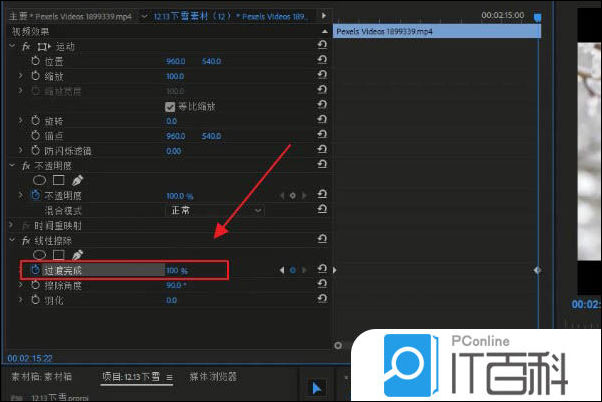The image size is (602, 402).
Task: Expand the 防闪烁滤镜 property
Action: (x=20, y=151)
